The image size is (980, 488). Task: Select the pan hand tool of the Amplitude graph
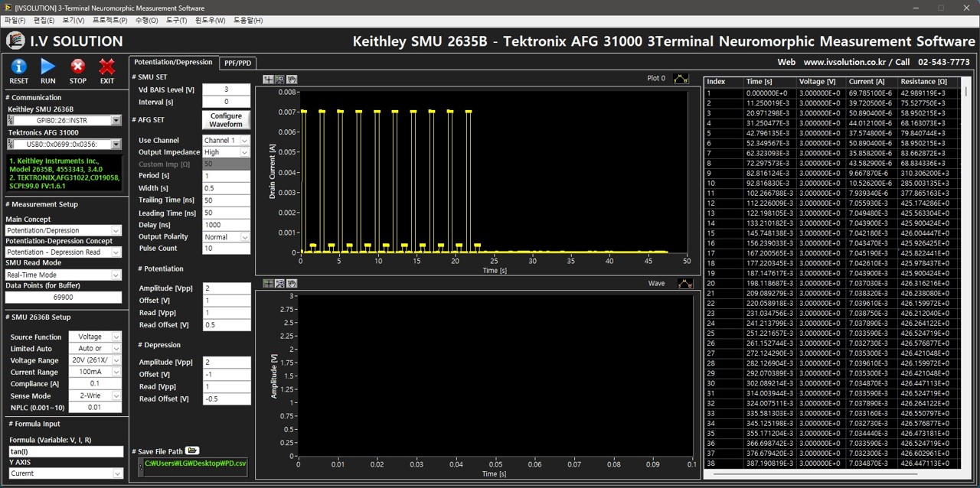[x=292, y=283]
